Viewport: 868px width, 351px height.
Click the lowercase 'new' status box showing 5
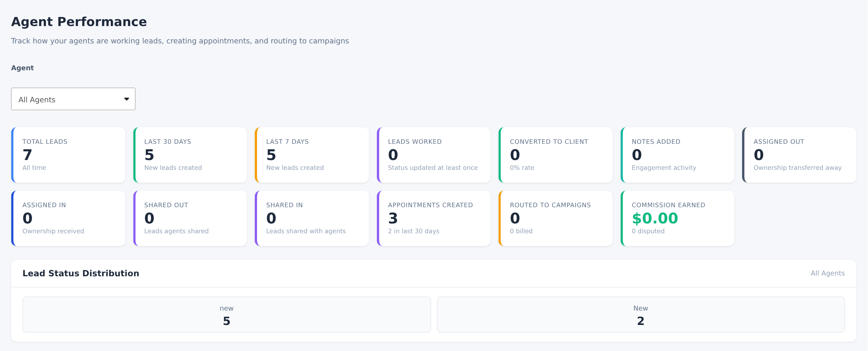[x=227, y=315]
